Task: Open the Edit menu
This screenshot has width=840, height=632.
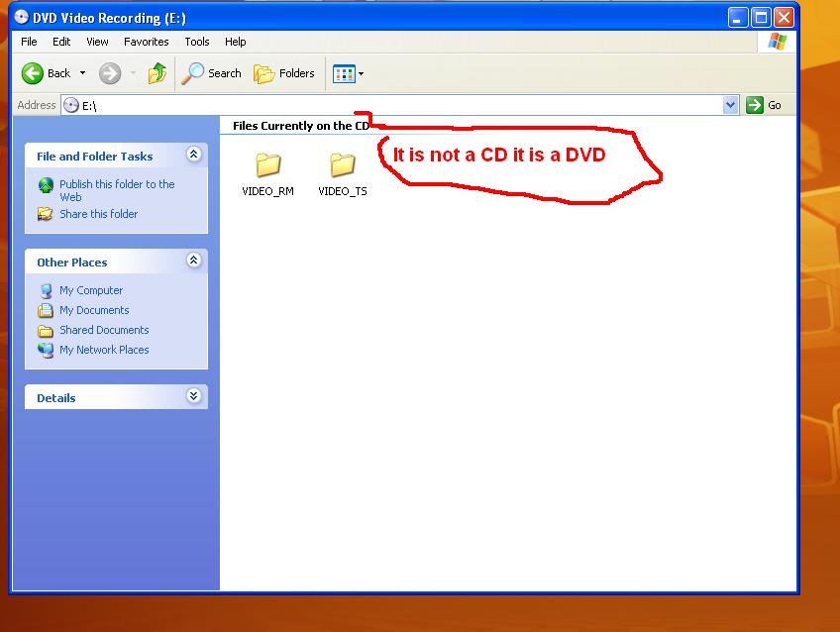Action: point(61,42)
